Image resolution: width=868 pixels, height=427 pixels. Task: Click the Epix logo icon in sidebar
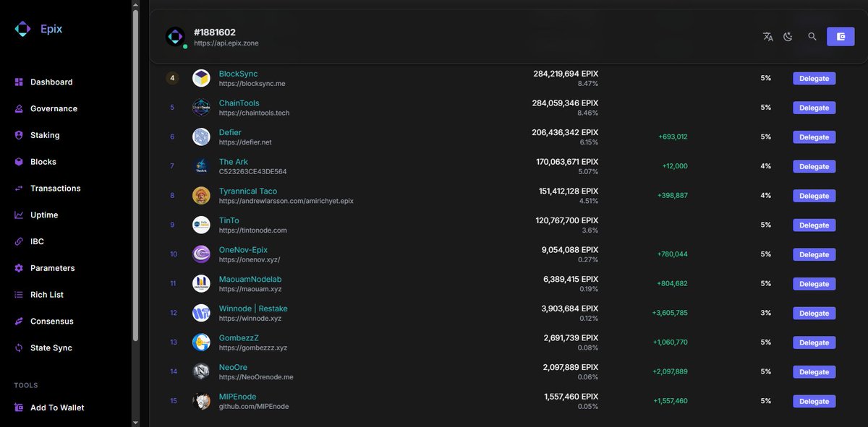[x=23, y=29]
